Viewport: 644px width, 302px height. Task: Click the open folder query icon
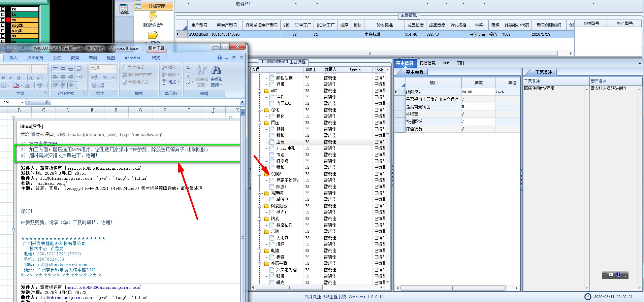point(153,35)
